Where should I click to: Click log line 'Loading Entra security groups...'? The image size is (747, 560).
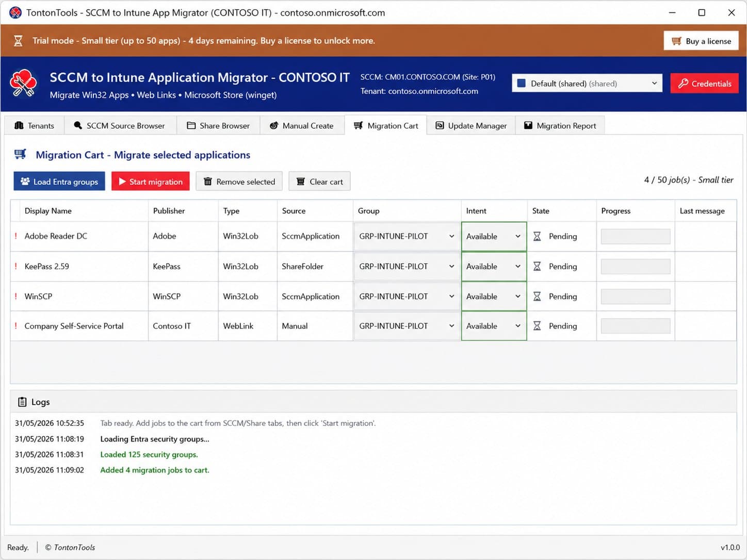point(155,439)
